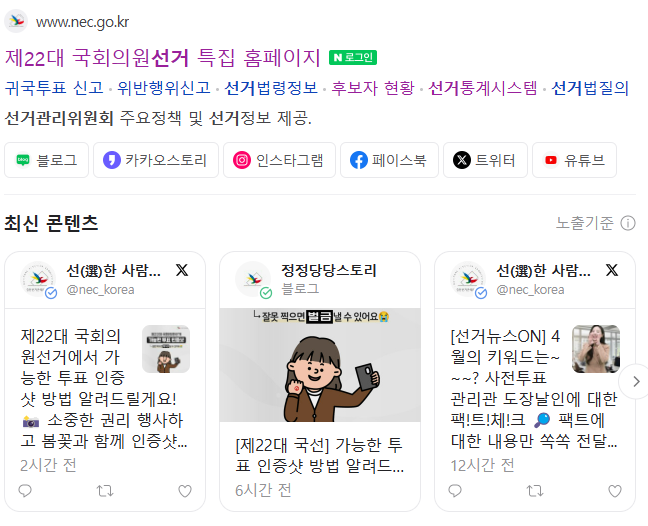Click the 노출기준 info icon
Screen dimensions: 648x526
coord(628,224)
